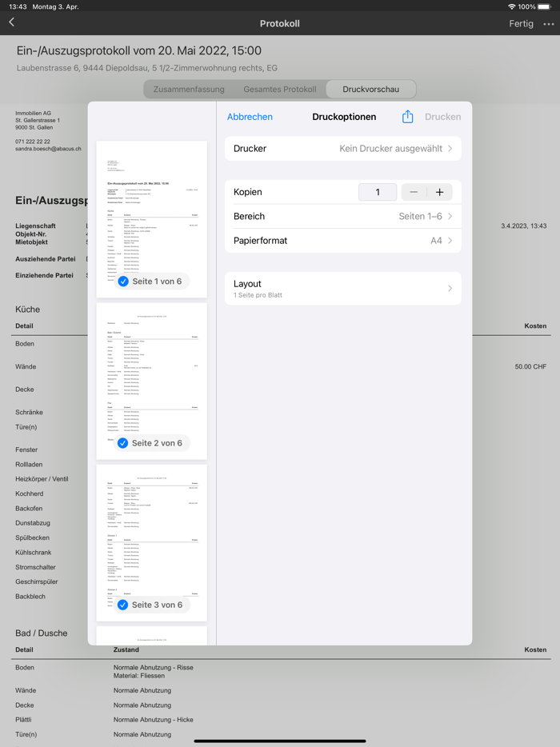Expand the Layout options row
Screen dimensions: 560x747
pos(342,288)
